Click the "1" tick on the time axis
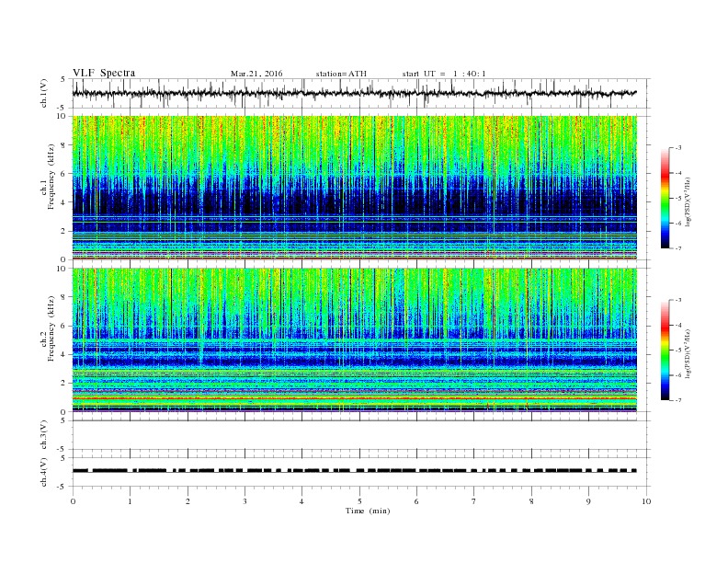The image size is (728, 563). pos(131,501)
